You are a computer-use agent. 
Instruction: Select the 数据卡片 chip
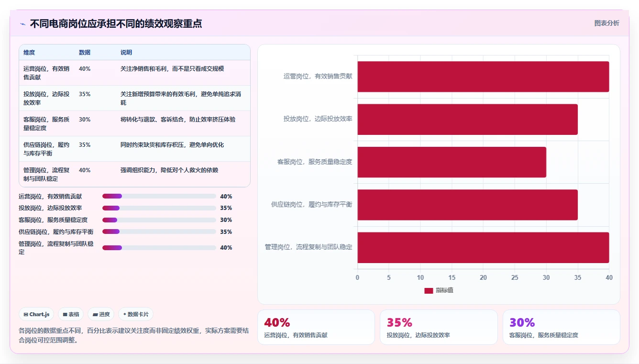pyautogui.click(x=136, y=314)
